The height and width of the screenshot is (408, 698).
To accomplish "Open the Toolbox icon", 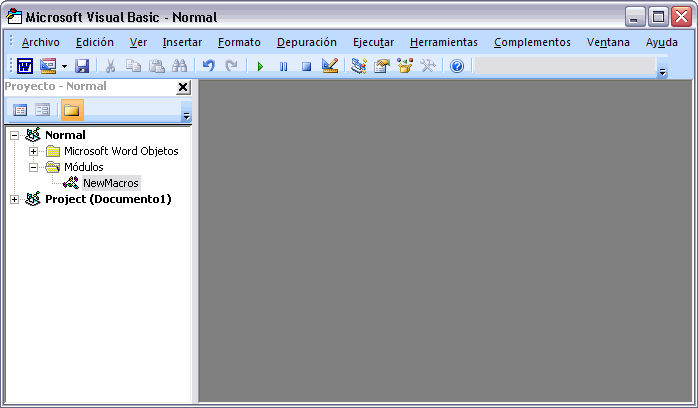I will pyautogui.click(x=428, y=66).
